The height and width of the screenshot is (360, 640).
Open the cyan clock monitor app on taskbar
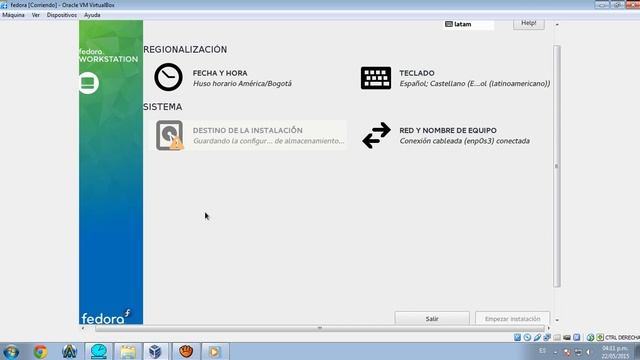99,351
